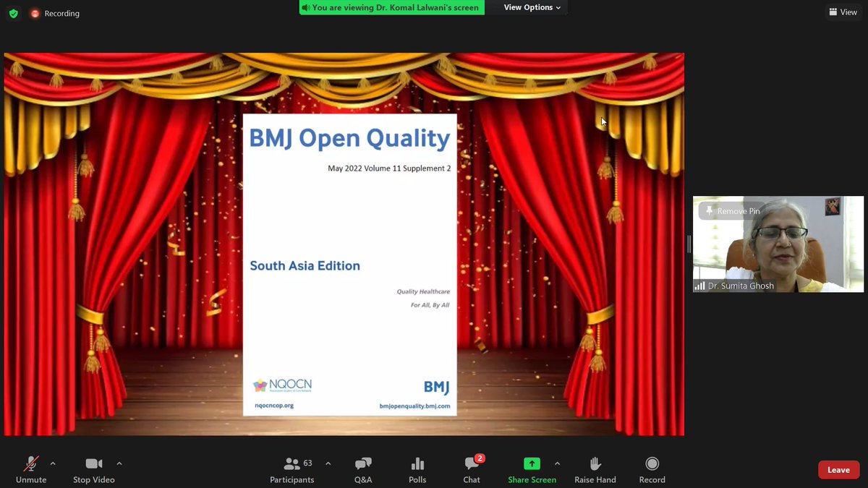Screen dimensions: 868x488
Task: Click the bmjopenquality.bmj.com link
Action: (x=414, y=406)
